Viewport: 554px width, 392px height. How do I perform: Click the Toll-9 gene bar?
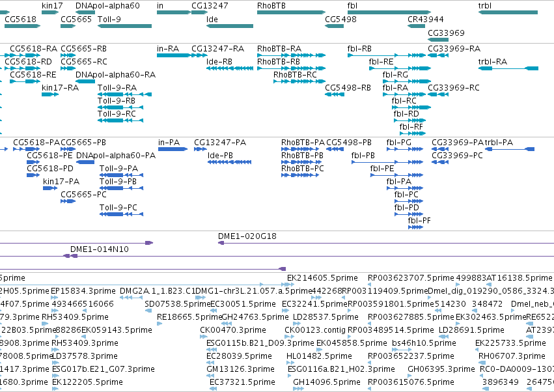[x=125, y=26]
